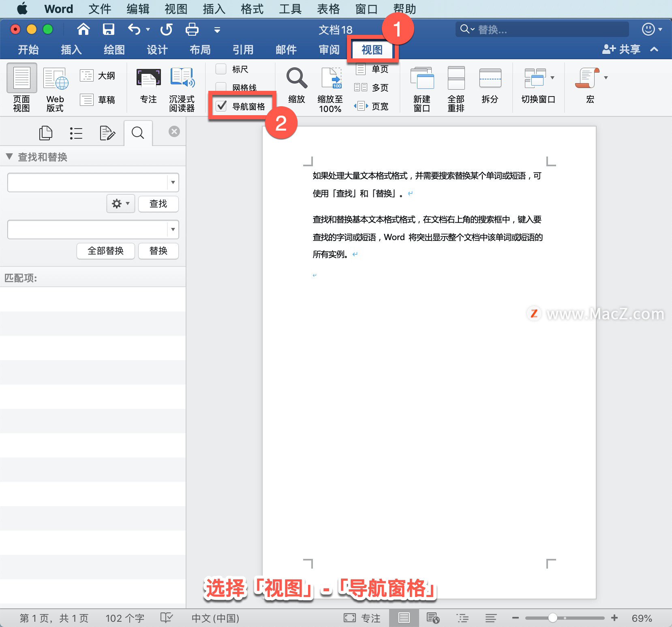The image size is (672, 627).
Task: Open the Tools (工具) menu in menu bar
Action: pos(290,9)
